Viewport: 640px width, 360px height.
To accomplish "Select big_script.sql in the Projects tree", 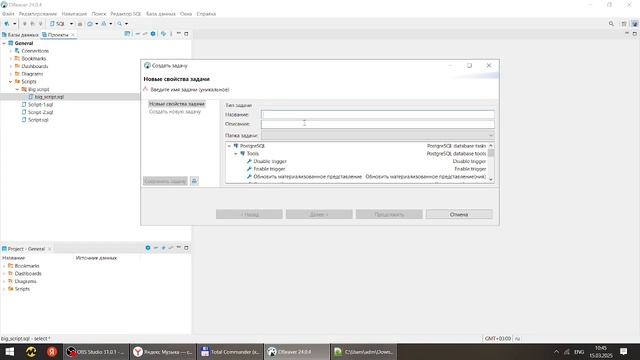I will tap(49, 97).
